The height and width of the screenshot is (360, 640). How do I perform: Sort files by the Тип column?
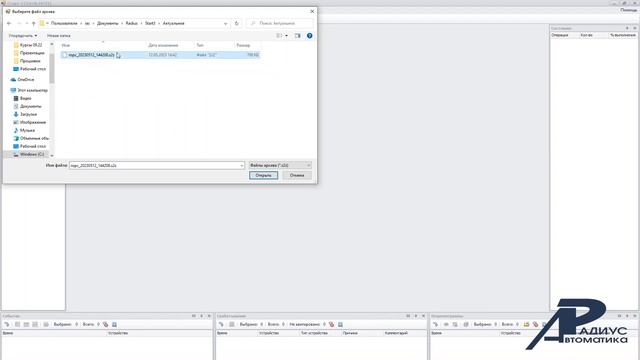200,45
